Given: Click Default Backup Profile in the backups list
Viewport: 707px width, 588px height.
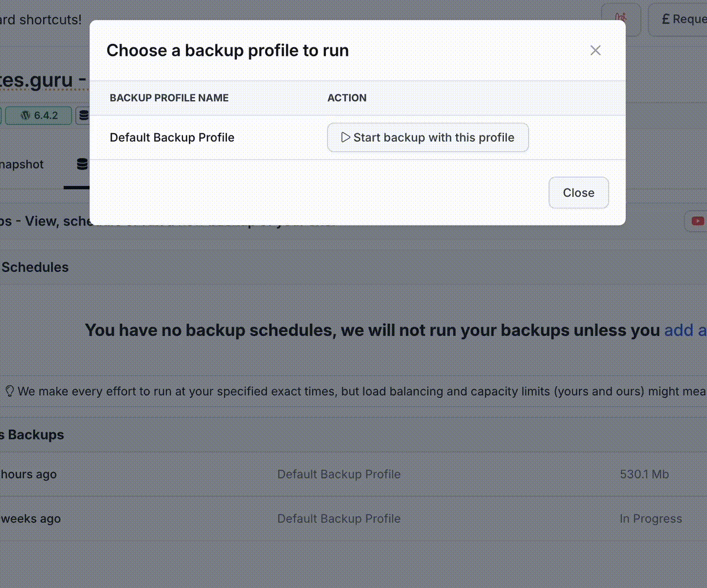Looking at the screenshot, I should (x=339, y=474).
